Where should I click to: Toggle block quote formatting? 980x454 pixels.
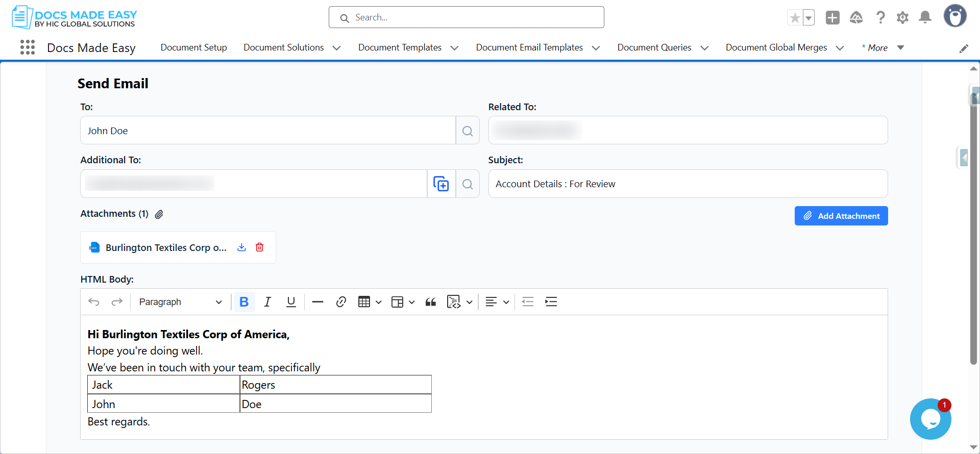pos(431,302)
